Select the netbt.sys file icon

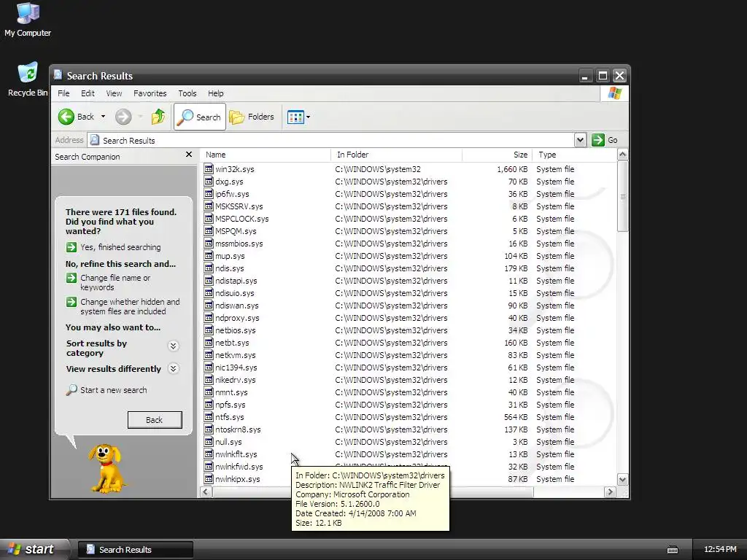click(x=208, y=342)
